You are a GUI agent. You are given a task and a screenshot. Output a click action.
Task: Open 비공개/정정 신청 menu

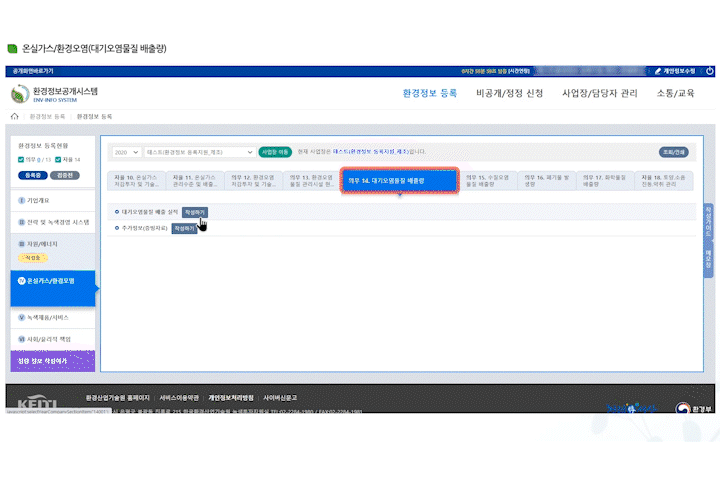click(x=509, y=93)
